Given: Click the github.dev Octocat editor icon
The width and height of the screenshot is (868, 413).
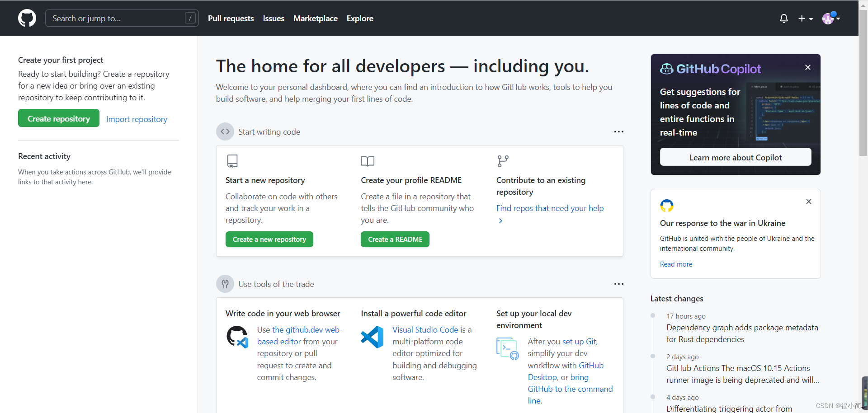Looking at the screenshot, I should (x=237, y=337).
